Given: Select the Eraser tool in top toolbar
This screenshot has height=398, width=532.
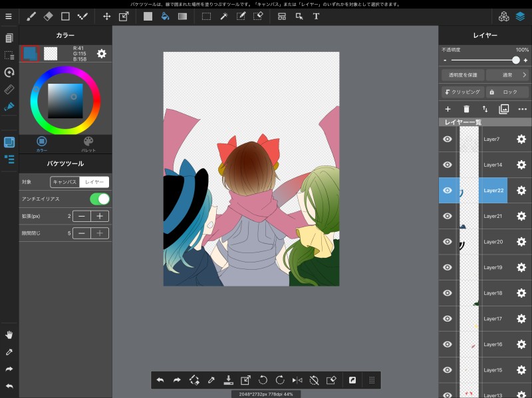Looking at the screenshot, I should [x=48, y=16].
